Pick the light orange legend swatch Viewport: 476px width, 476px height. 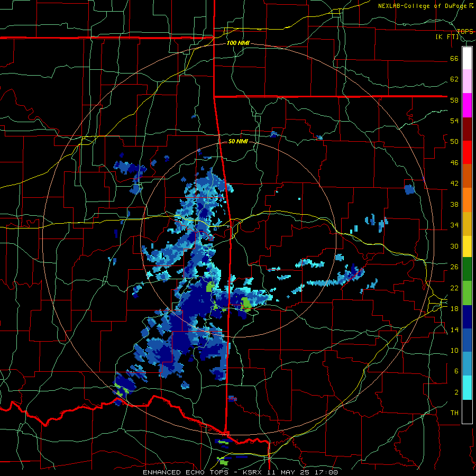coord(467,200)
